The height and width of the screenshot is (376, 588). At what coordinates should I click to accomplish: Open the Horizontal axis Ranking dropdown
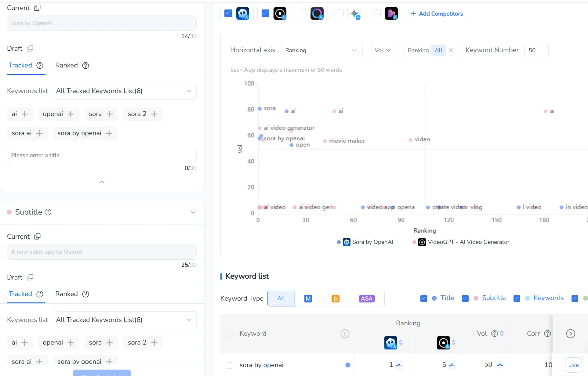pyautogui.click(x=321, y=50)
